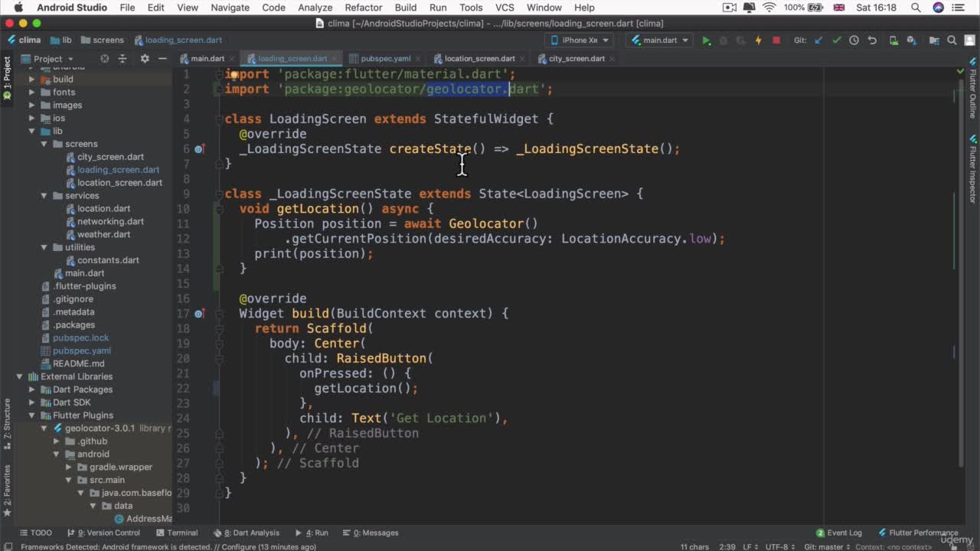Click the Wi-Fi icon in the menu bar
Screen dimensions: 980x551
click(769, 8)
